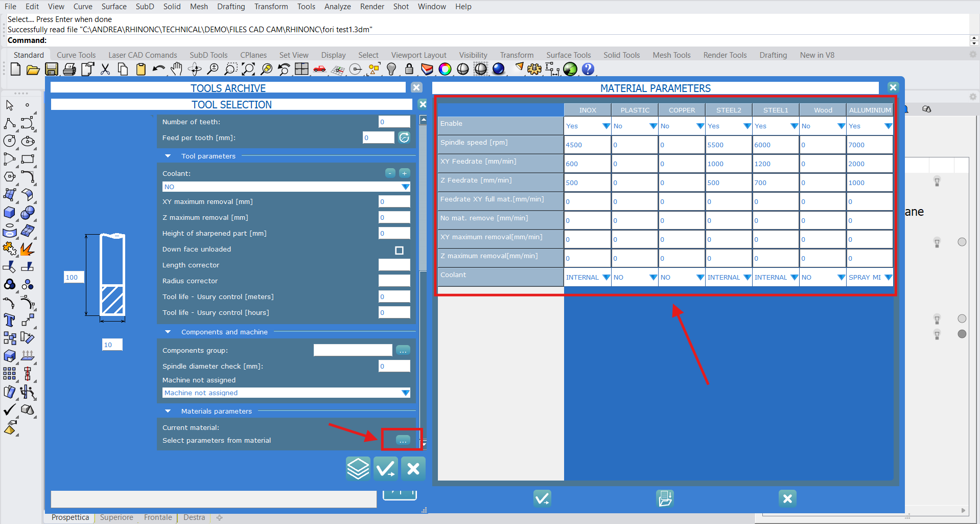Open the ALLUMINIUM Coolant dropdown
The height and width of the screenshot is (524, 980).
point(888,278)
